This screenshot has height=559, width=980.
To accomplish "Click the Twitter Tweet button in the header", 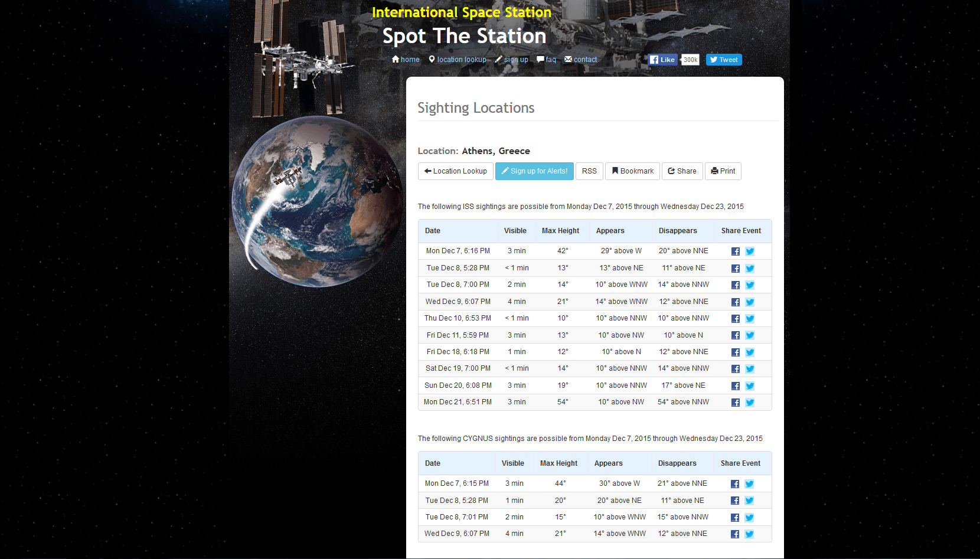I will pos(724,60).
